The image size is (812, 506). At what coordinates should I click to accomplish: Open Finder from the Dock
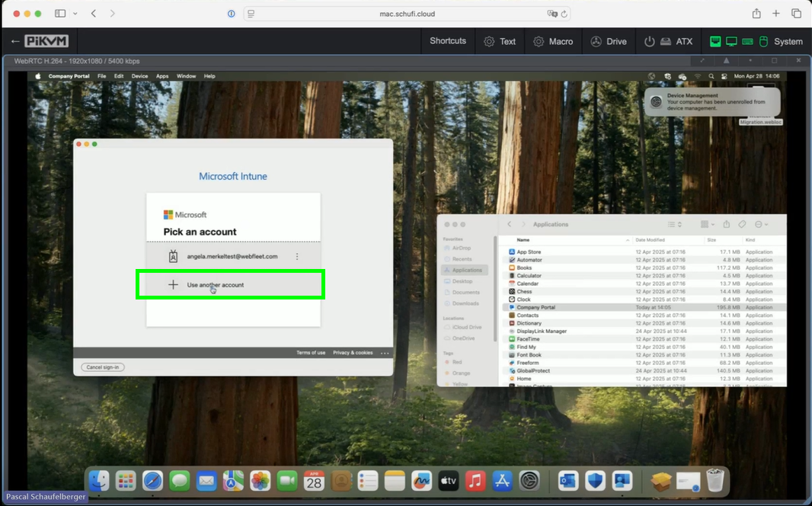tap(99, 481)
